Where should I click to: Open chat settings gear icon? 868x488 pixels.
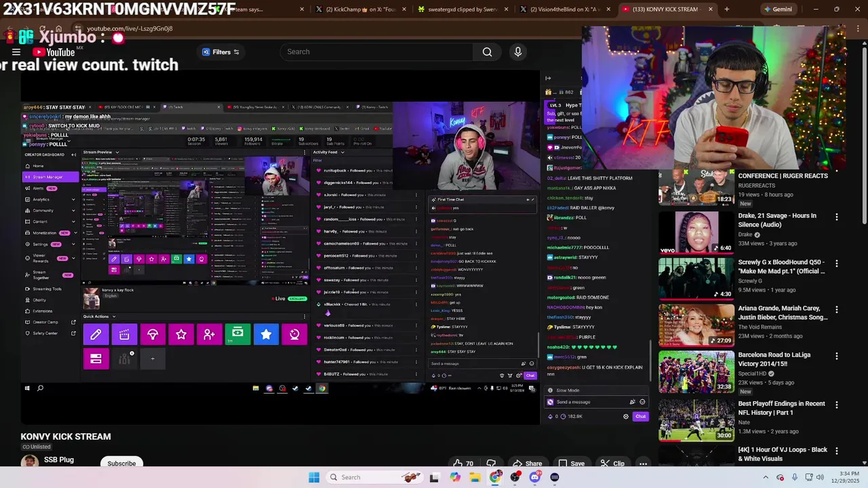point(626,417)
